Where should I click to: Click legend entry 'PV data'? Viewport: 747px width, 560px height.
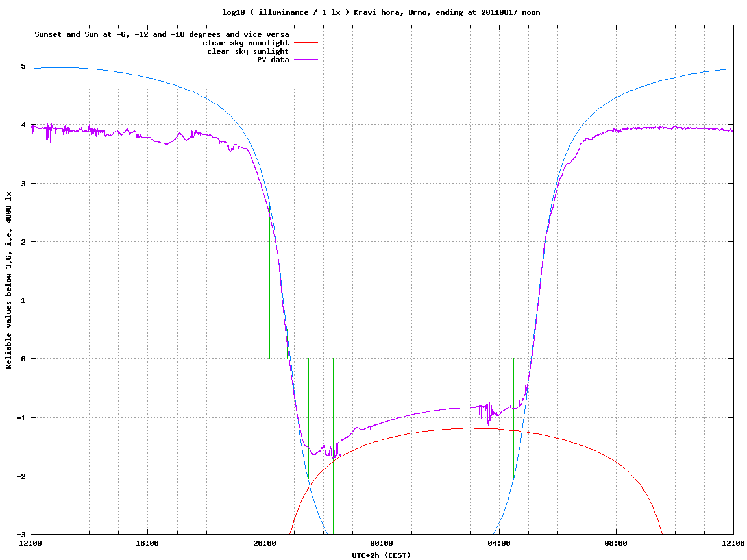pyautogui.click(x=273, y=60)
